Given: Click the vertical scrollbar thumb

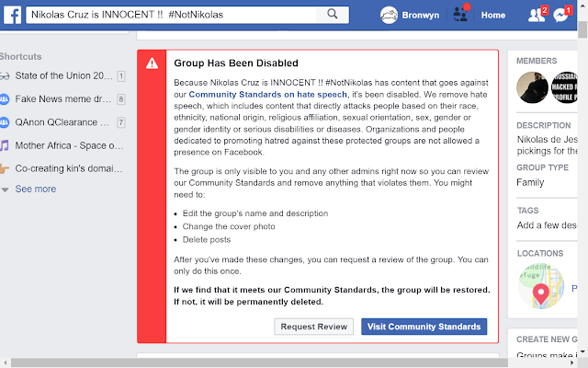Looking at the screenshot, I should pyautogui.click(x=582, y=29).
